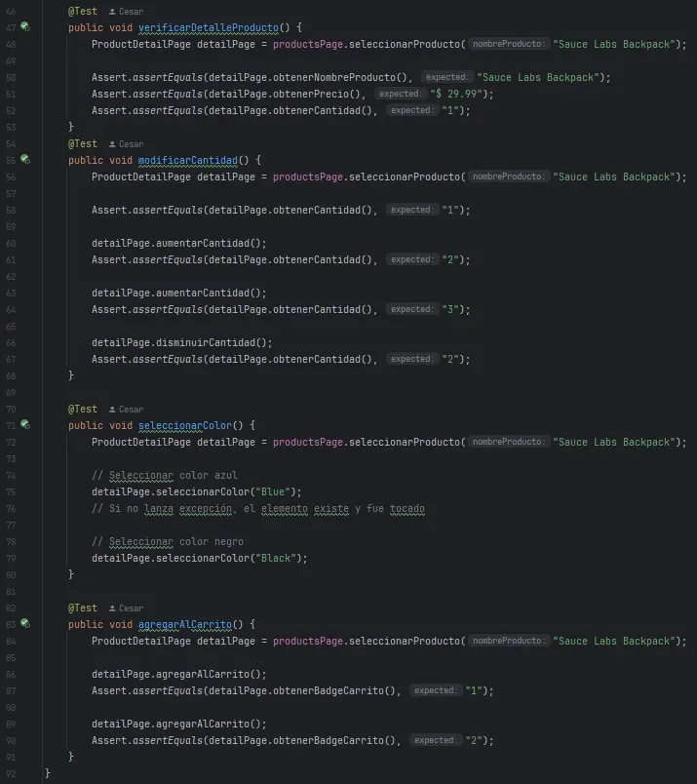
Task: Click the comment 'Seleccionar color negro'
Action: coord(168,542)
